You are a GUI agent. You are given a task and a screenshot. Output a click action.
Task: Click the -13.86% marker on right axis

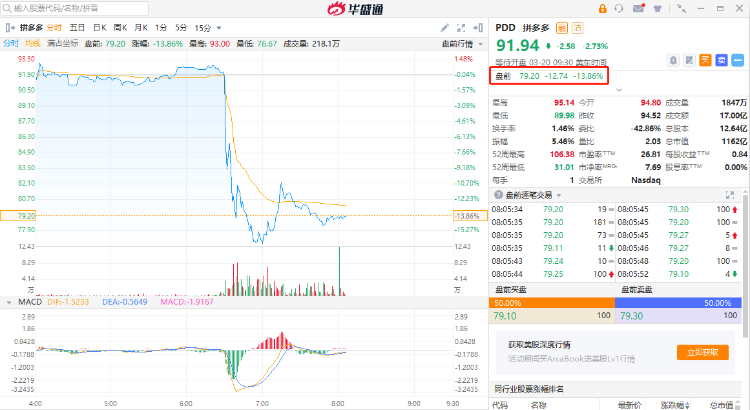click(470, 216)
